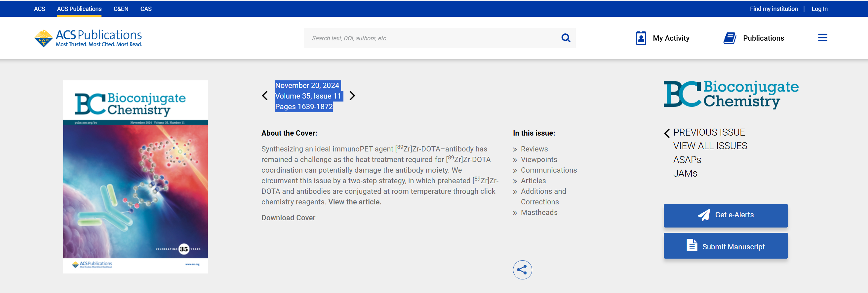This screenshot has height=293, width=868.
Task: Jump to Articles section
Action: pyautogui.click(x=533, y=180)
